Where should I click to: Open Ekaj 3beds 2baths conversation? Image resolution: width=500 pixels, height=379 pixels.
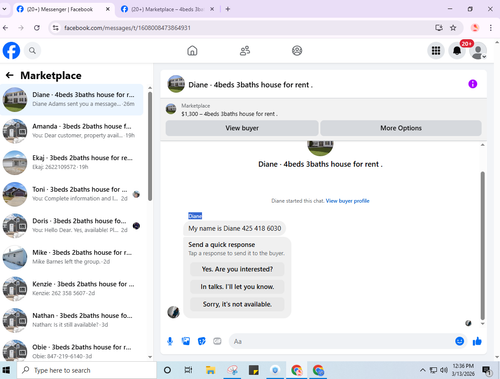pyautogui.click(x=72, y=162)
